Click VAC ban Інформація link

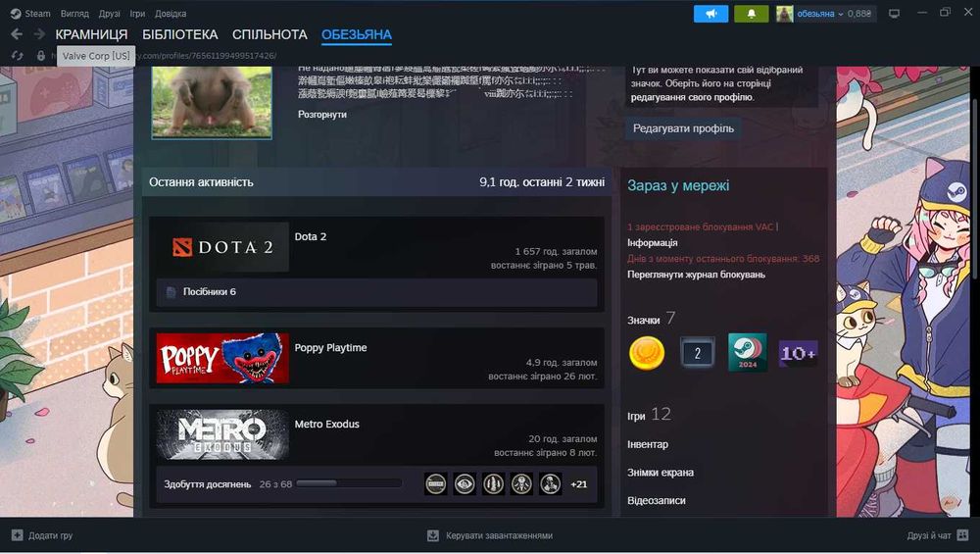653,242
